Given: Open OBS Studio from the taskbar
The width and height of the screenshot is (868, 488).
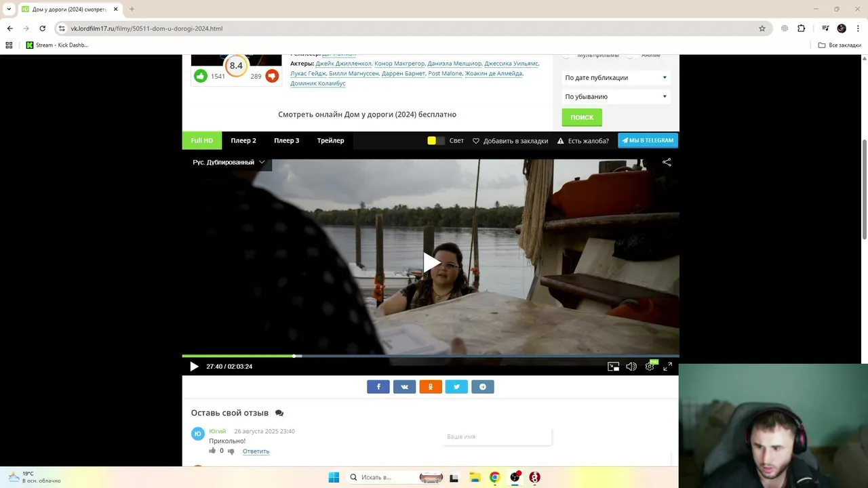Looking at the screenshot, I should [x=515, y=477].
